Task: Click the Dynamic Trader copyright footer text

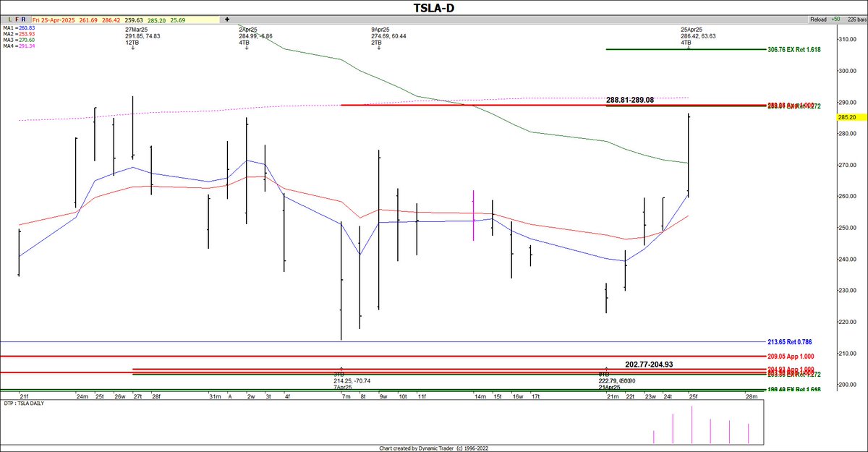Action: [x=434, y=448]
